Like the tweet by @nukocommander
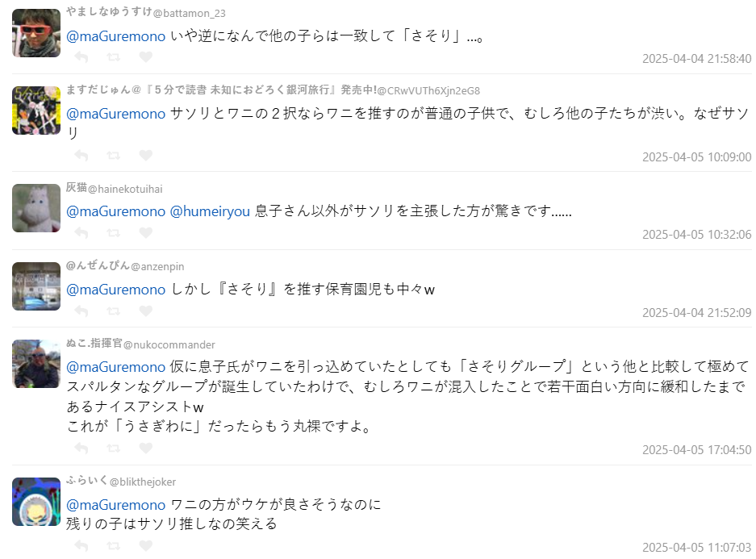The height and width of the screenshot is (559, 756). tap(145, 448)
